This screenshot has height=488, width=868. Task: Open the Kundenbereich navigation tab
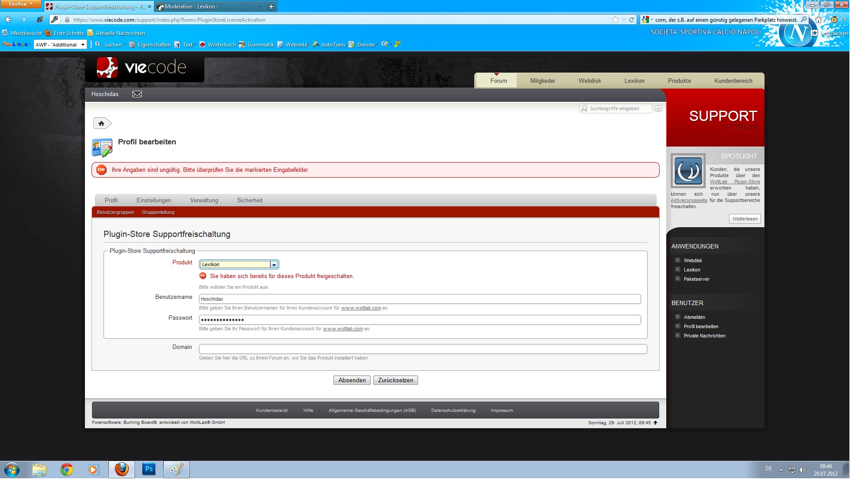point(733,81)
